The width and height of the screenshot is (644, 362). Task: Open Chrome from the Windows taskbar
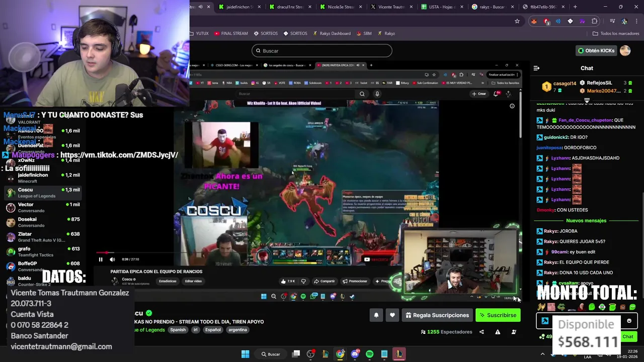pos(340,354)
